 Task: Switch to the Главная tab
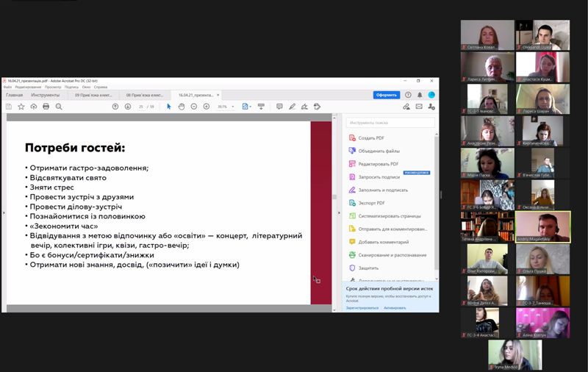click(14, 96)
